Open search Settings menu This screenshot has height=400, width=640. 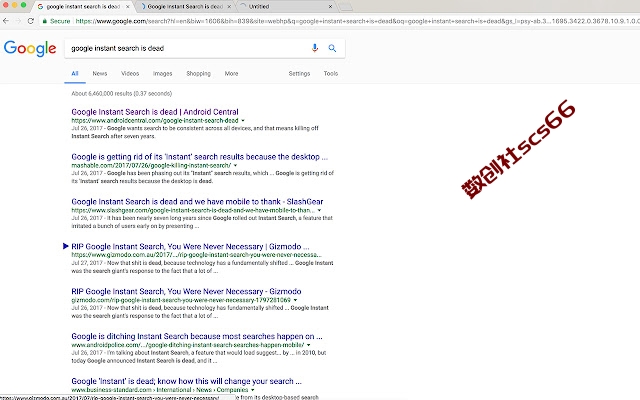pos(299,73)
